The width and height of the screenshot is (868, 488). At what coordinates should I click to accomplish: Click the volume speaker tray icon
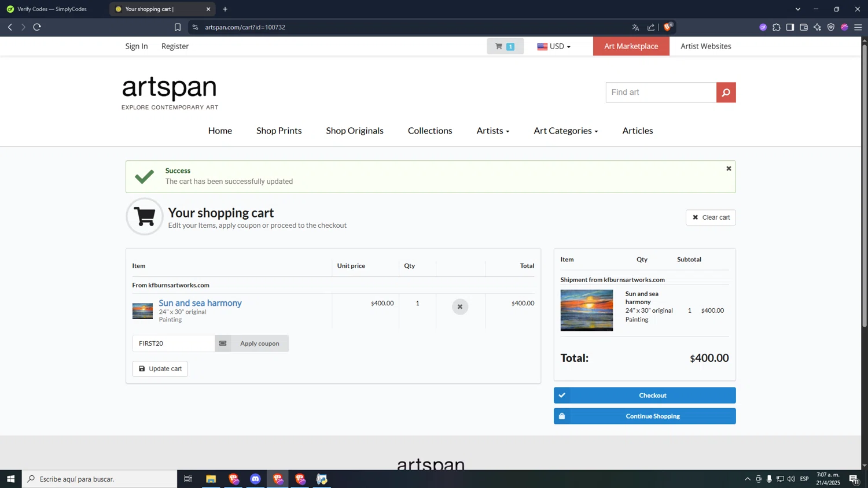791,479
